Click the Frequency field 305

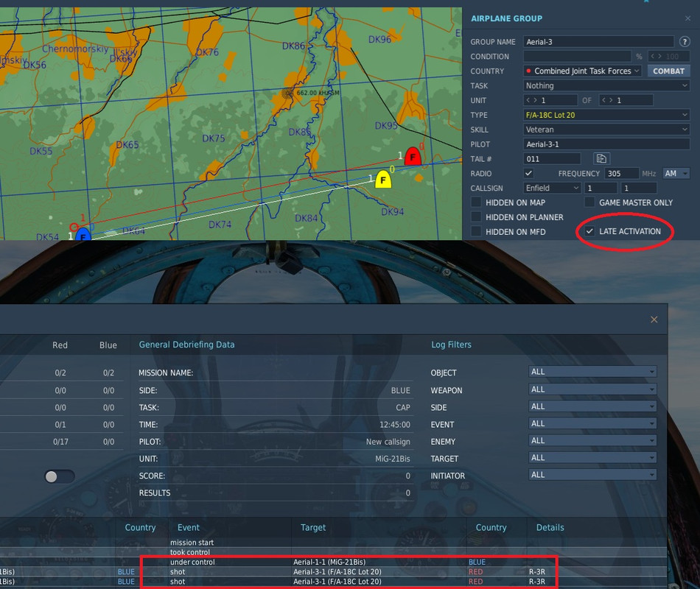pos(621,173)
